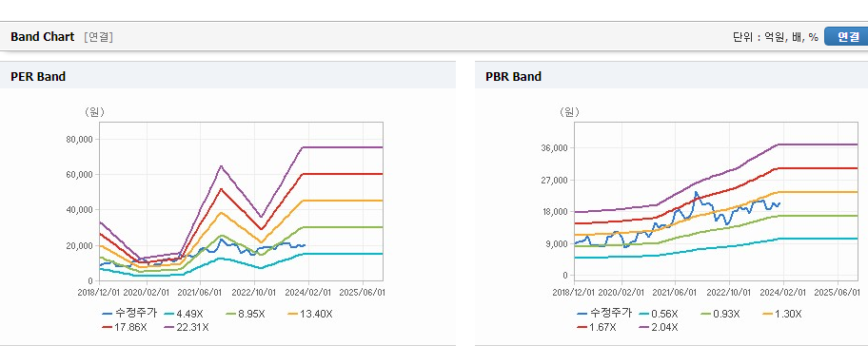The image size is (868, 346).
Task: Toggle the 17.86X legend series
Action: (125, 327)
